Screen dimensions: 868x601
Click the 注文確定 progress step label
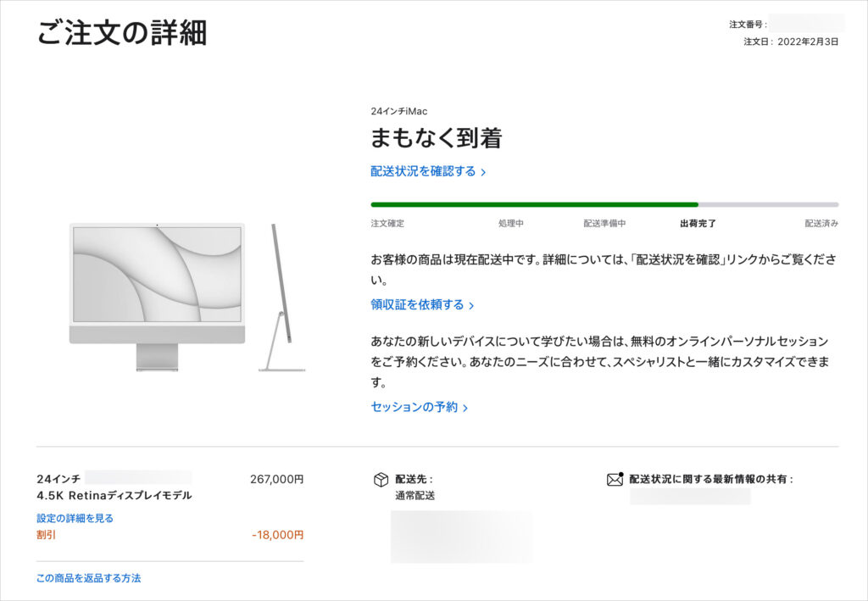point(387,224)
